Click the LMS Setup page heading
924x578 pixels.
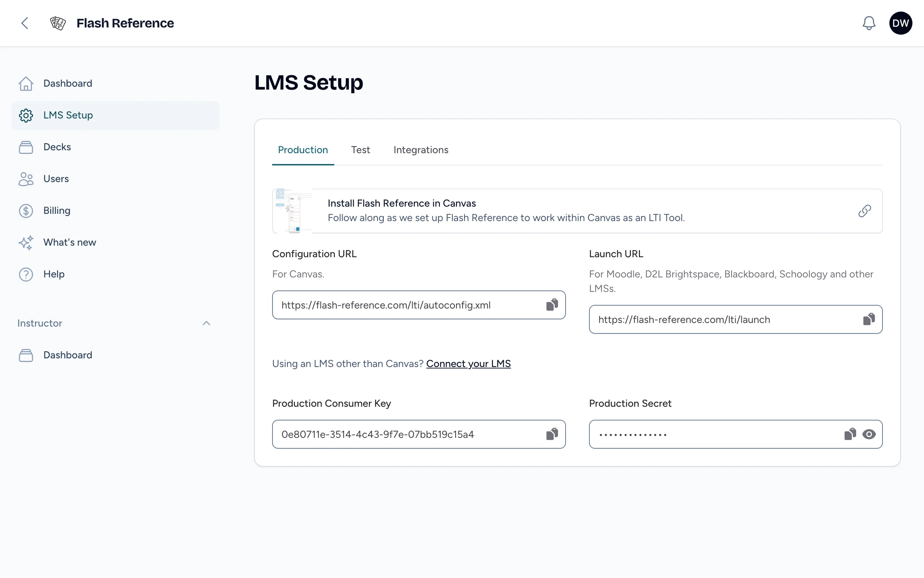tap(309, 83)
